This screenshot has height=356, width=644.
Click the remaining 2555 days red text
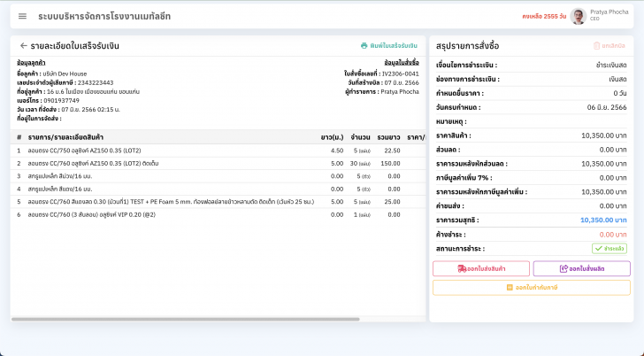(x=544, y=17)
